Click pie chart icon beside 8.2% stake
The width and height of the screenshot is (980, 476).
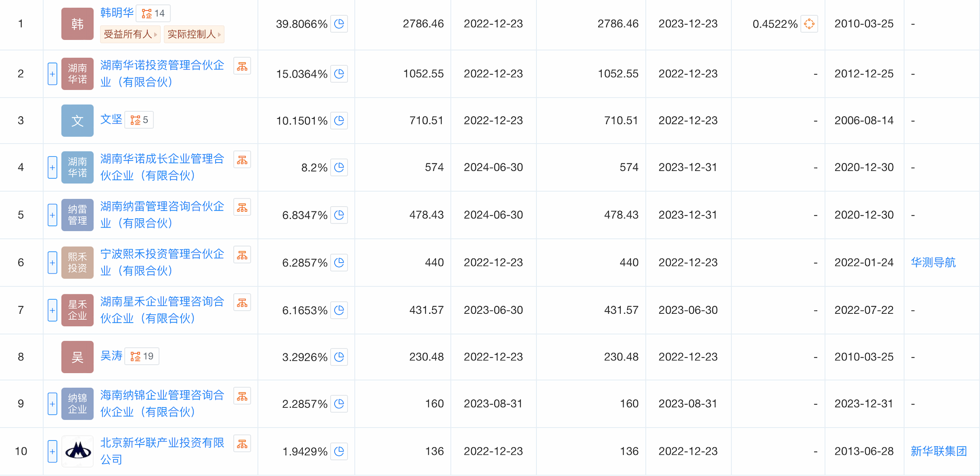click(339, 167)
